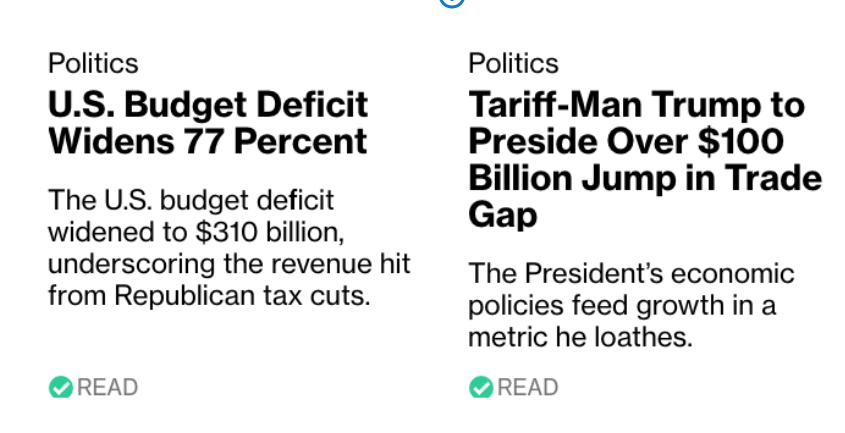Screen dimensions: 845x433
Task: Open the 'Tariff-Man Trump to' headline line
Action: click(636, 105)
